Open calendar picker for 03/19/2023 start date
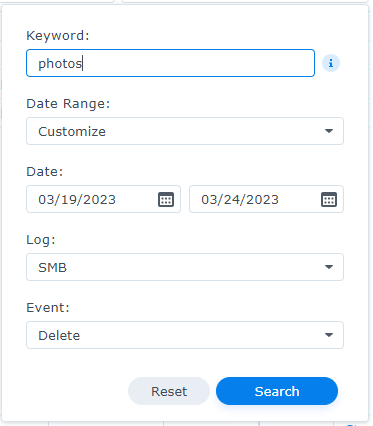The image size is (373, 426). [x=166, y=199]
